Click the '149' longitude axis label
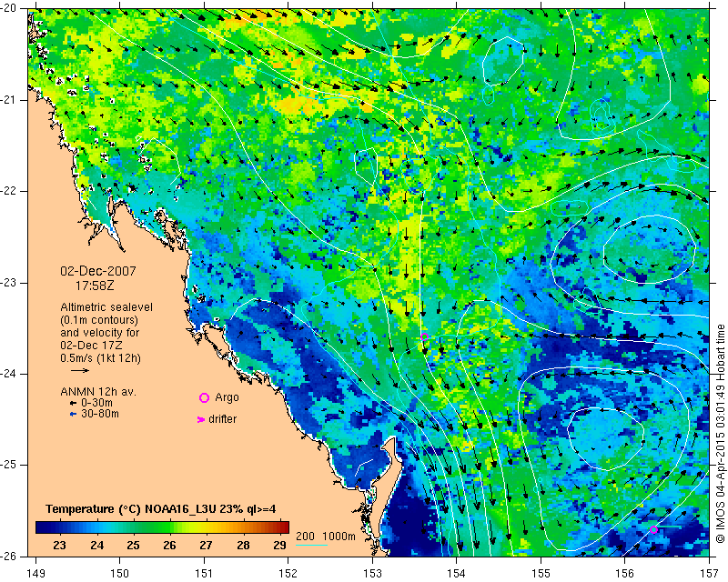 tap(36, 574)
